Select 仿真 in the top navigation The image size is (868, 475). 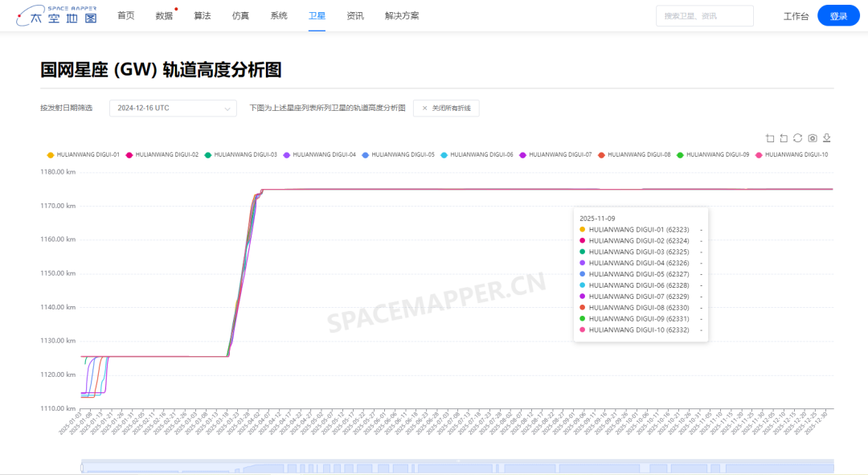click(x=240, y=15)
